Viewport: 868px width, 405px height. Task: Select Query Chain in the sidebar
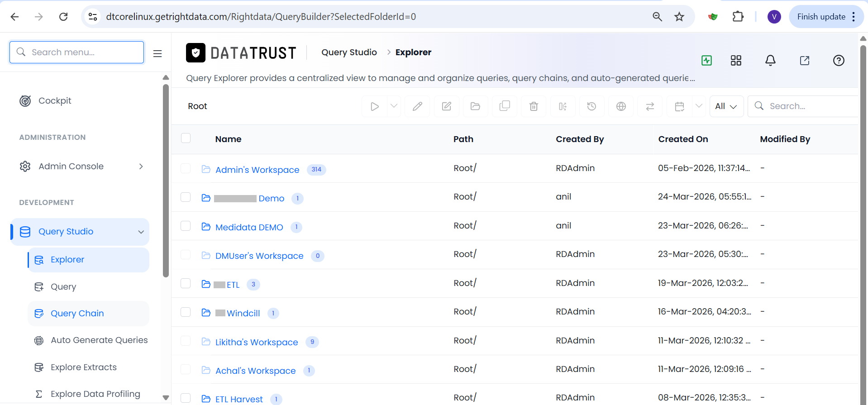(88, 314)
